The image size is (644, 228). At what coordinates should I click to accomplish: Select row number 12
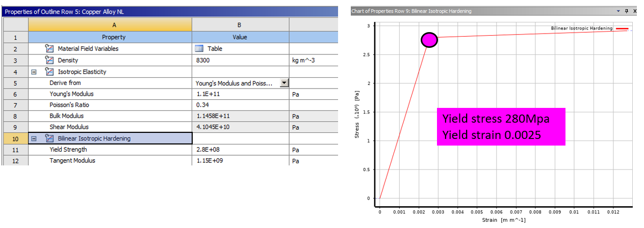point(15,160)
